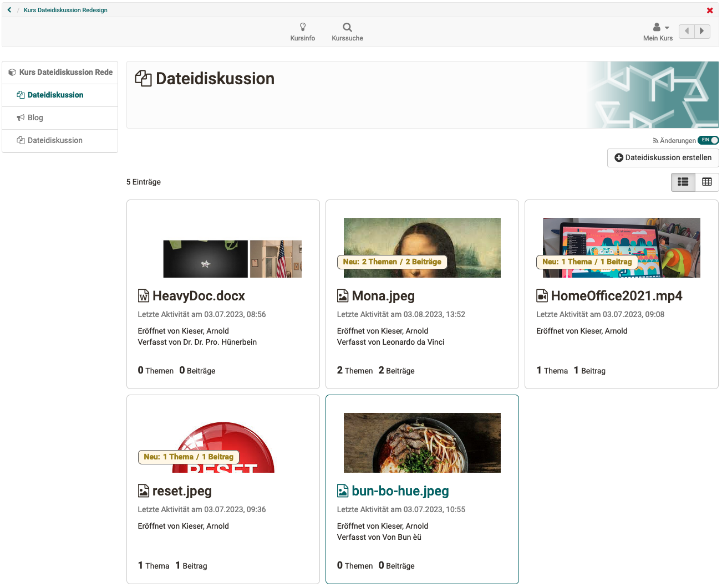
Task: Click the right navigation arrow at top
Action: point(702,31)
